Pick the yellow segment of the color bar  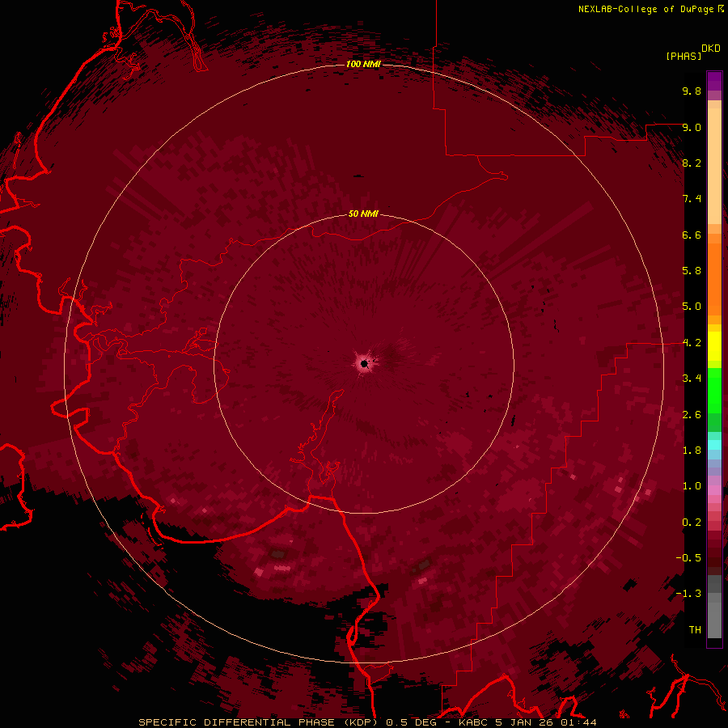[714, 346]
